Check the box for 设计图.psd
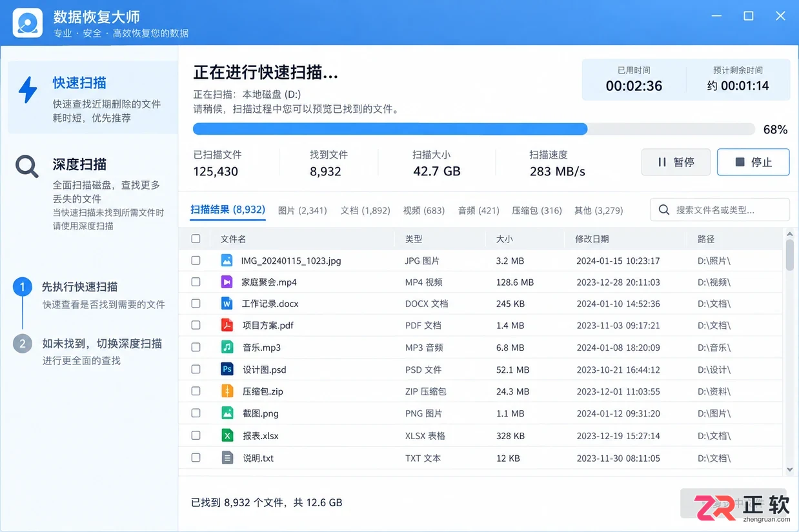 click(x=196, y=369)
